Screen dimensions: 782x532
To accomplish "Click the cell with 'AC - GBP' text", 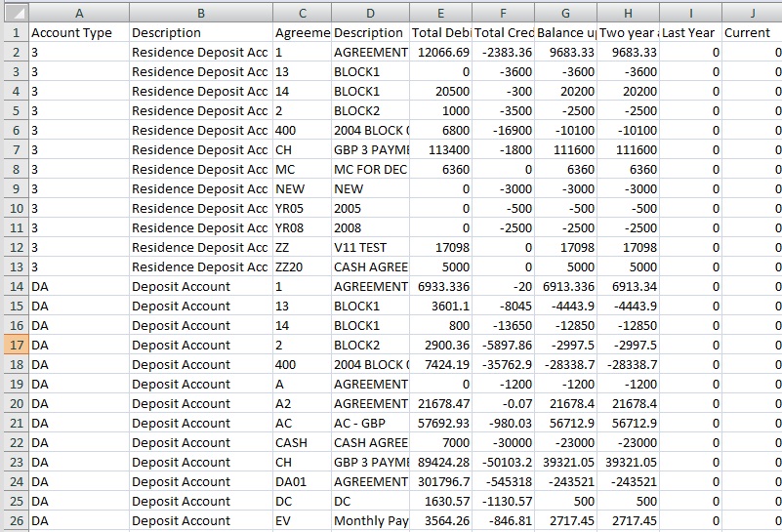I will pos(371,424).
